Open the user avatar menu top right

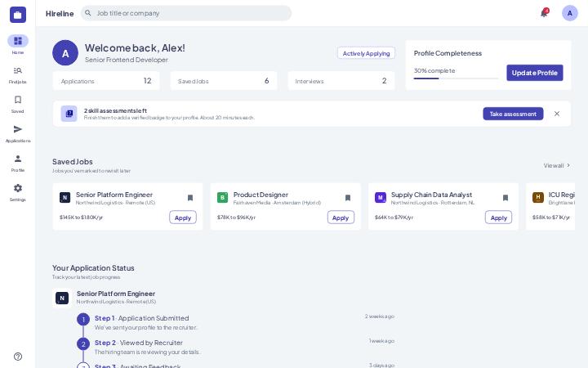[570, 13]
